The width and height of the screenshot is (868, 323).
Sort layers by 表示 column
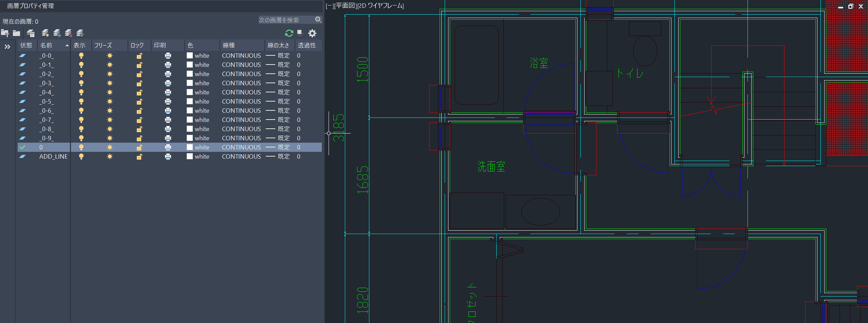81,45
